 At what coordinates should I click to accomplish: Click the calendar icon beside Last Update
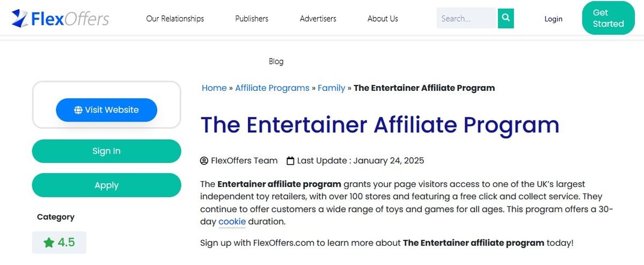click(x=290, y=161)
